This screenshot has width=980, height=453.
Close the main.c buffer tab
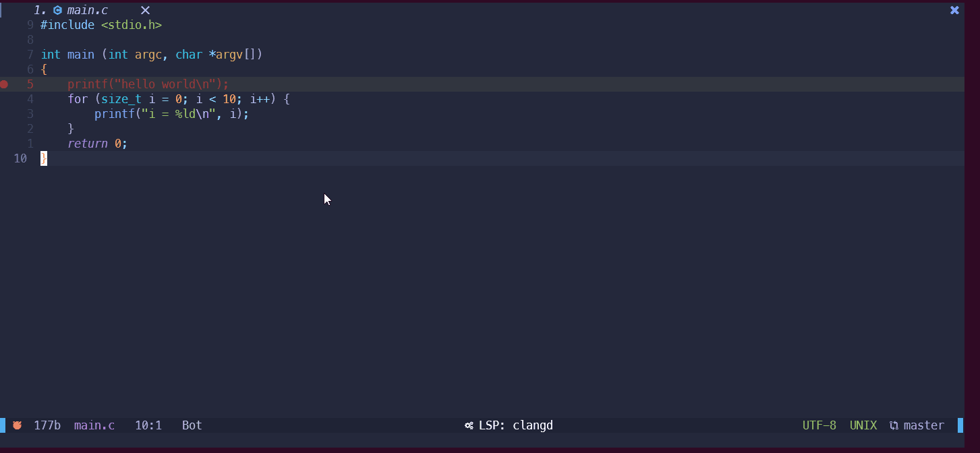click(145, 10)
